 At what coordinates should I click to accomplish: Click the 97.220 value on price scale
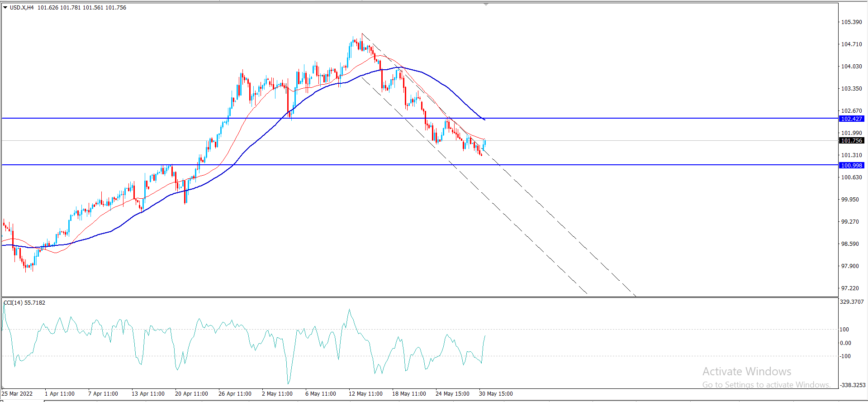click(x=849, y=288)
